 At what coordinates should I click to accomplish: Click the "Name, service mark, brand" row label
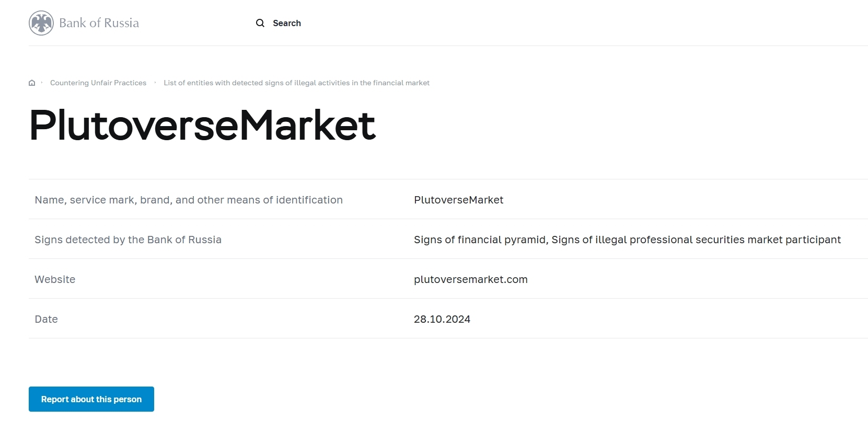click(189, 200)
